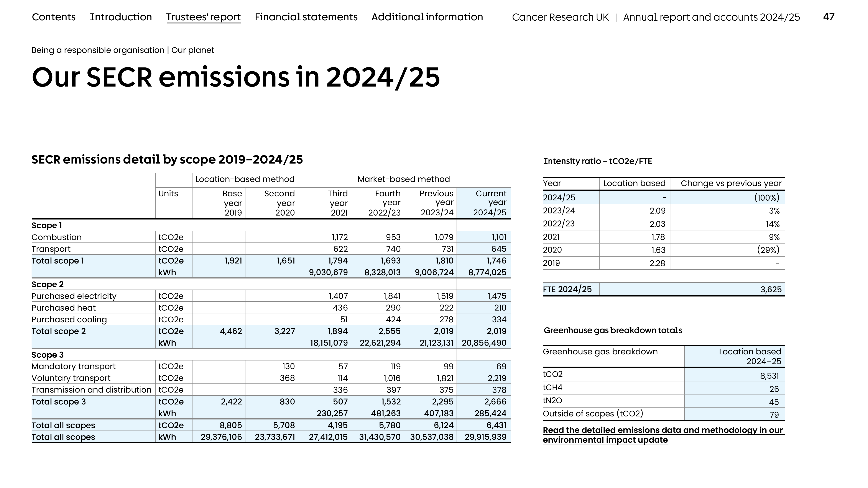Click the intensity ratio 2.09 for 2023/24
This screenshot has width=868, height=488.
[658, 211]
